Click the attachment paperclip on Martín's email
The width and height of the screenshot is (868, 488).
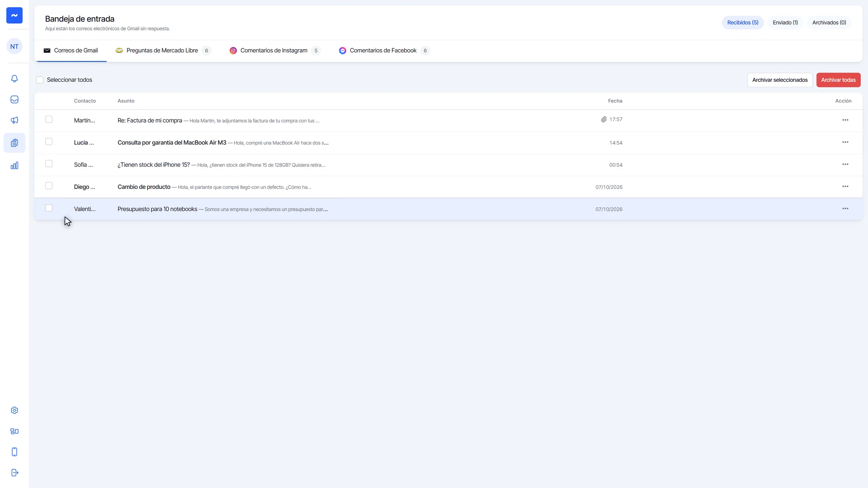pyautogui.click(x=604, y=119)
